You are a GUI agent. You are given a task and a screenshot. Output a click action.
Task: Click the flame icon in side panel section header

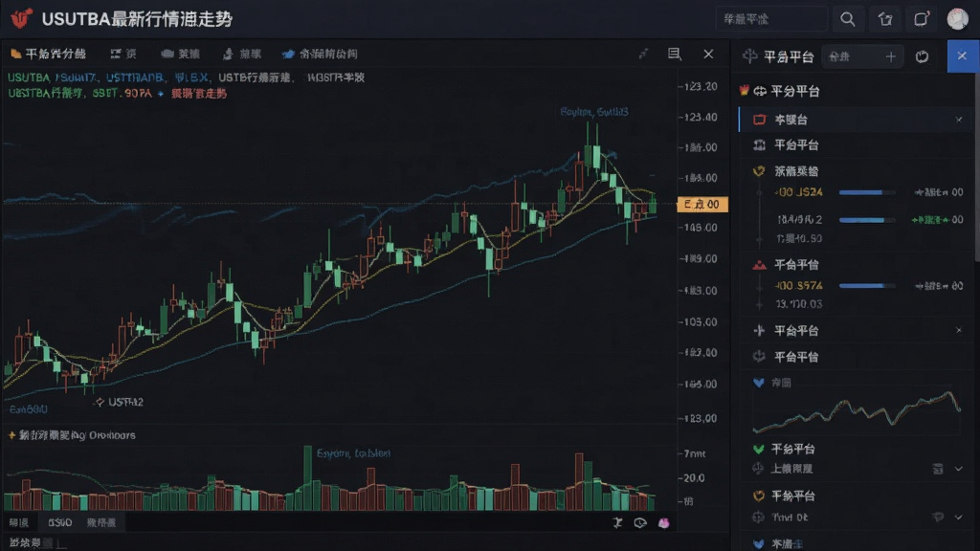tap(744, 91)
